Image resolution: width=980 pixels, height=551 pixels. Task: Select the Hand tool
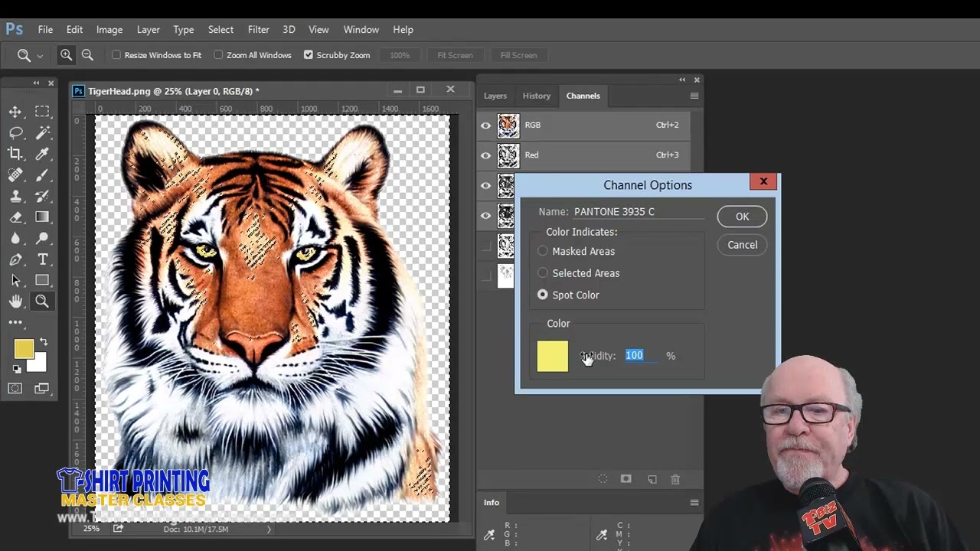pos(15,302)
